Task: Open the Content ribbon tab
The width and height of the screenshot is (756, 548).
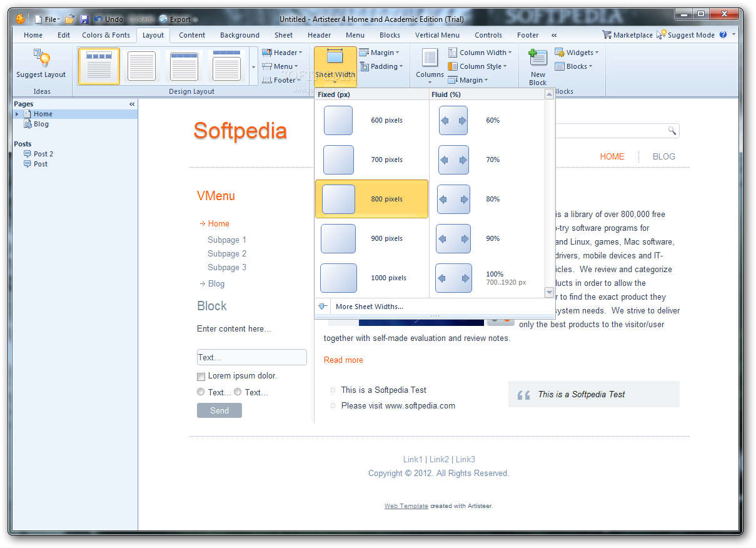Action: [192, 35]
